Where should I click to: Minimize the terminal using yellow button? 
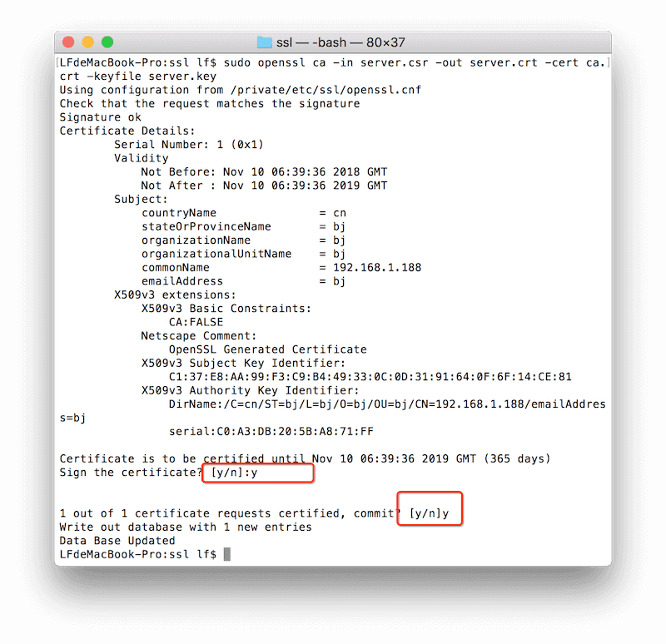click(88, 42)
